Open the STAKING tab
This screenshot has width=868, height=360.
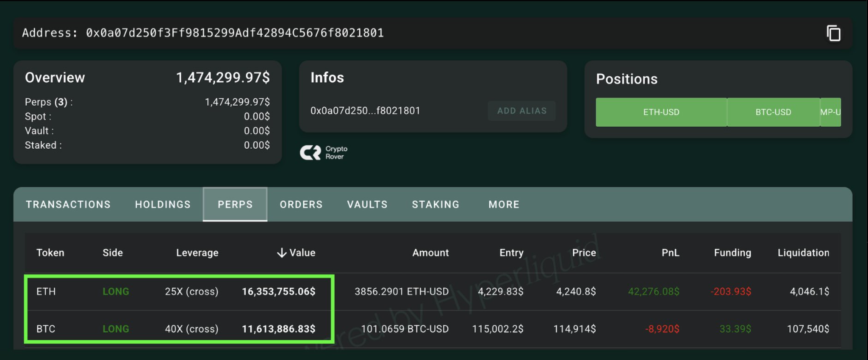point(436,204)
